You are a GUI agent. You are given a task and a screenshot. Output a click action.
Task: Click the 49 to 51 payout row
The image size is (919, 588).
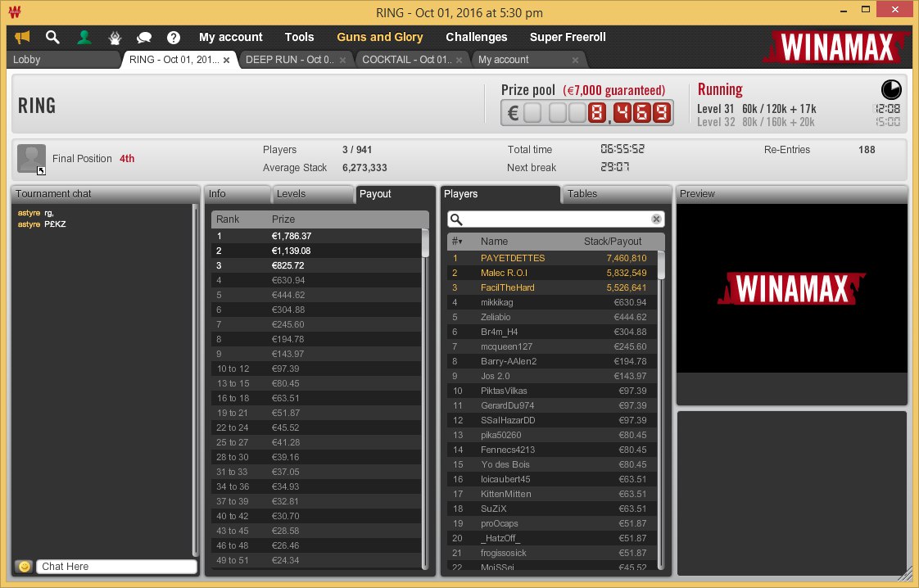click(316, 560)
